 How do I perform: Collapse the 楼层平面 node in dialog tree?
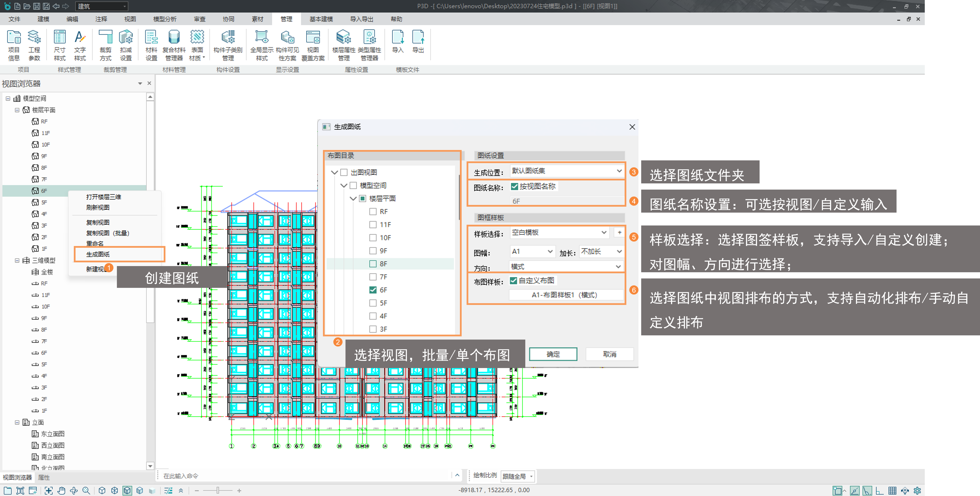[353, 198]
